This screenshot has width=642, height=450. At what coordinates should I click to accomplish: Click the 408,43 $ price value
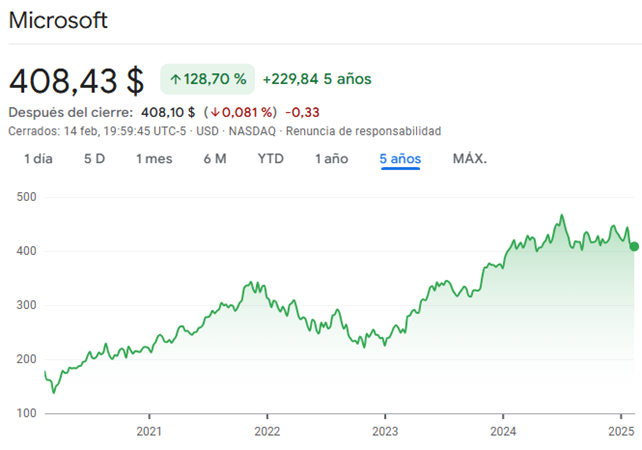(x=77, y=81)
